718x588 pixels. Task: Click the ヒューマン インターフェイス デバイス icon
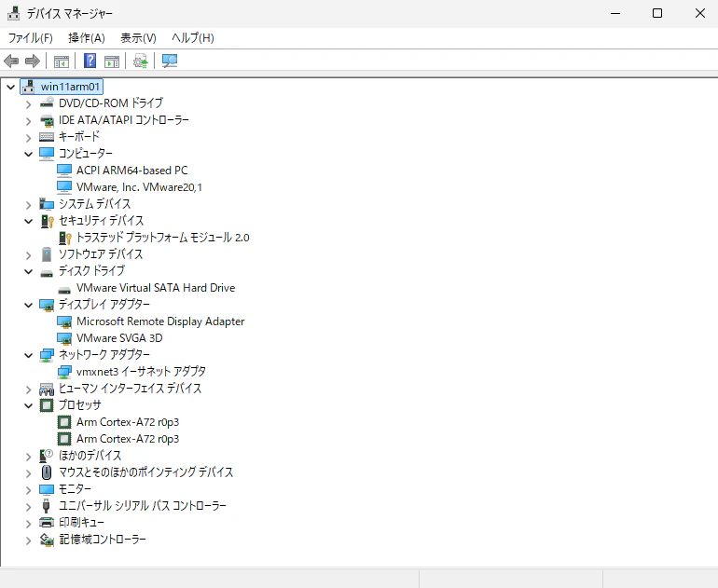(x=47, y=389)
